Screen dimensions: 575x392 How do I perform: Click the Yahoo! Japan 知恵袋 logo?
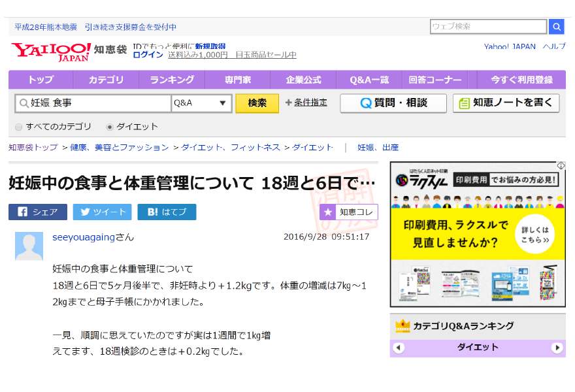[x=63, y=52]
